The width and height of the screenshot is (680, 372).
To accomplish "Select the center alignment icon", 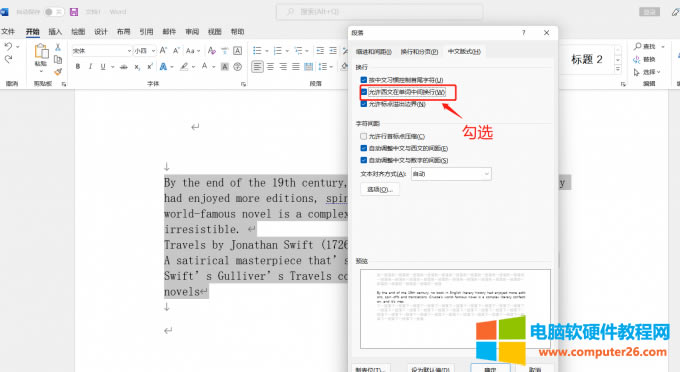I will pos(270,67).
